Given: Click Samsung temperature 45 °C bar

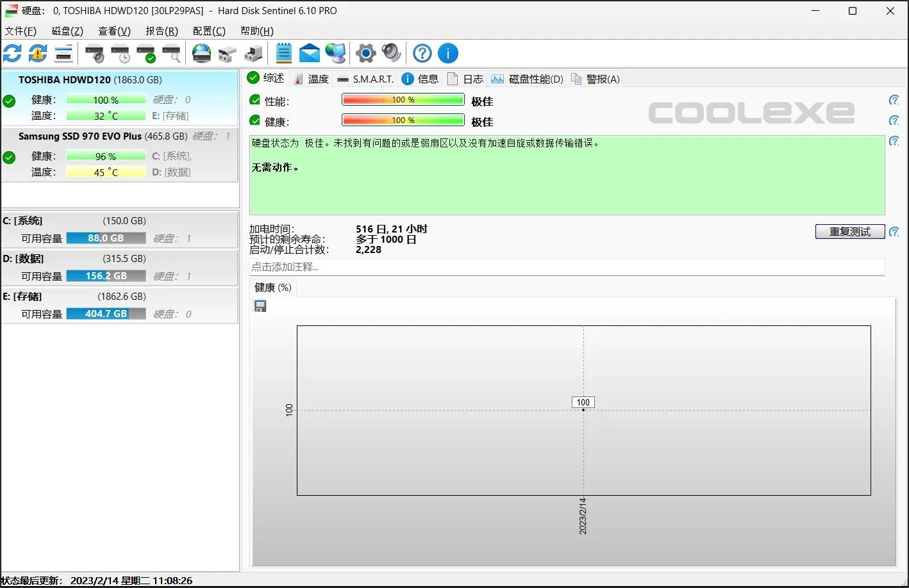Looking at the screenshot, I should point(106,172).
